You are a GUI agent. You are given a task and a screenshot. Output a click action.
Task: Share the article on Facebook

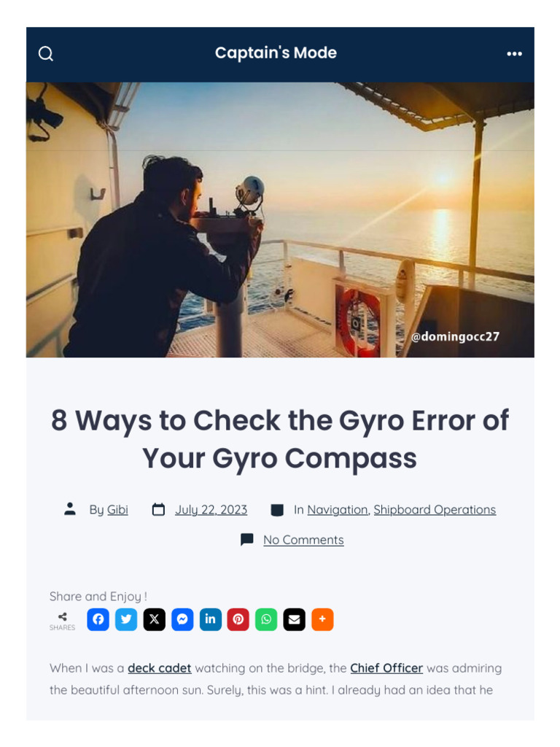click(98, 619)
